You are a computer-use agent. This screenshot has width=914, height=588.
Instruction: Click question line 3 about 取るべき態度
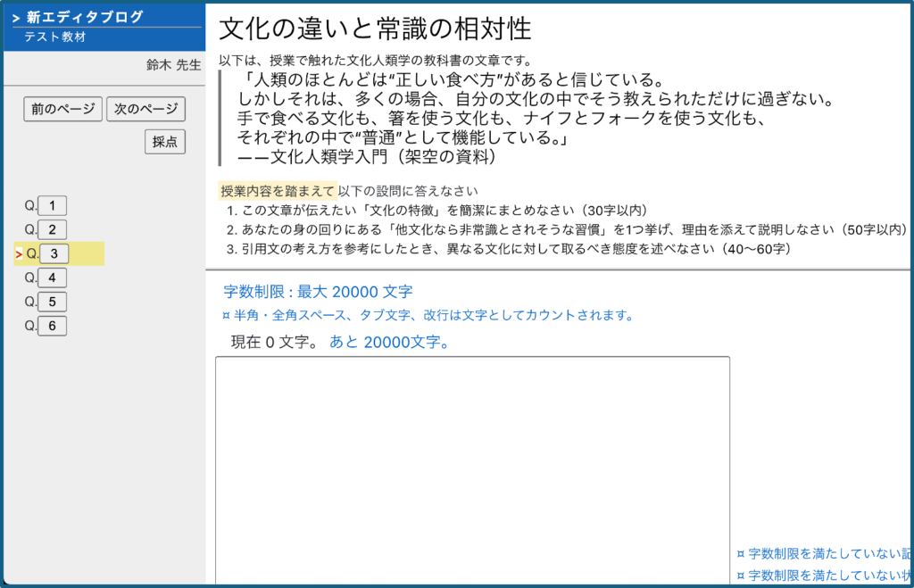pos(509,249)
